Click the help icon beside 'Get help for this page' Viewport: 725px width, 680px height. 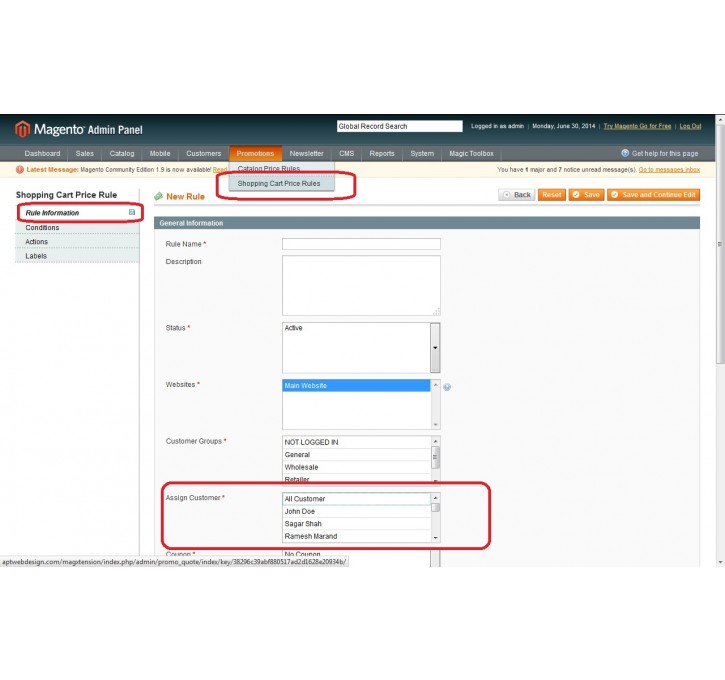point(625,153)
